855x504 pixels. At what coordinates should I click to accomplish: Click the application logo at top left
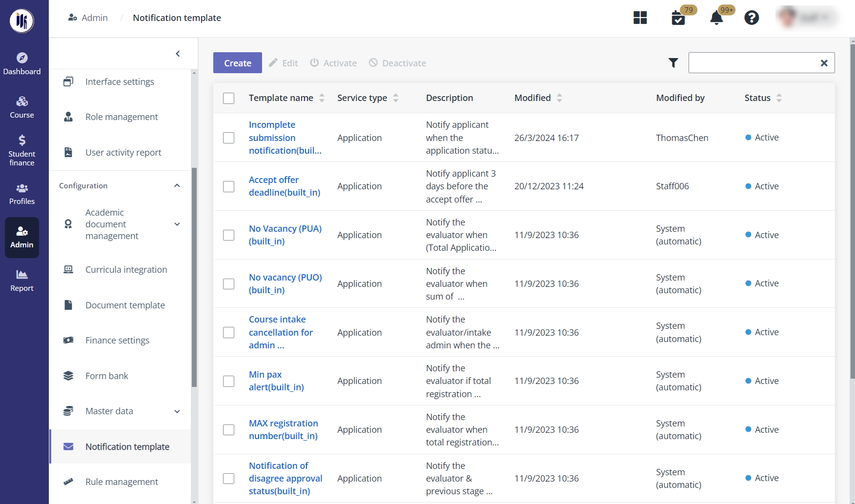click(x=22, y=21)
